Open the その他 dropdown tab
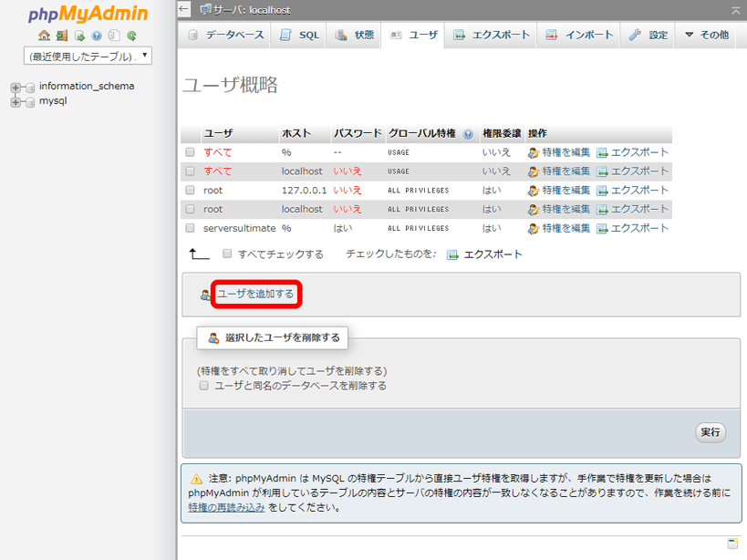 pyautogui.click(x=707, y=35)
